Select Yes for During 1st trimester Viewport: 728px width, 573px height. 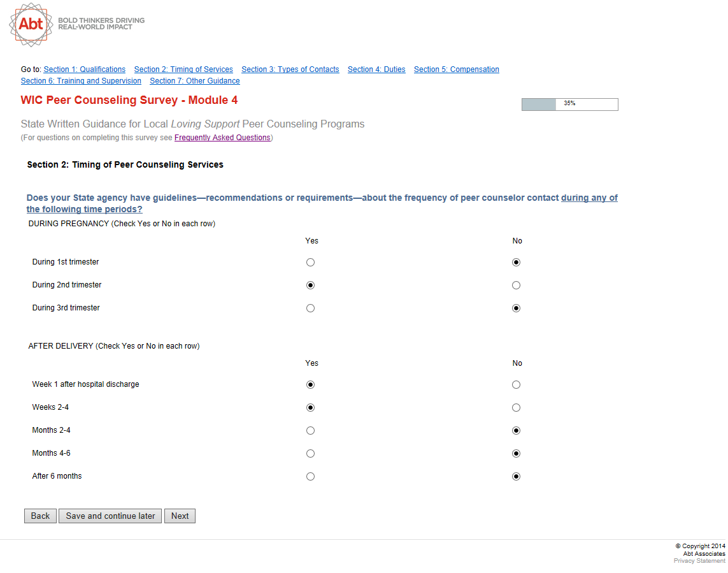(310, 263)
